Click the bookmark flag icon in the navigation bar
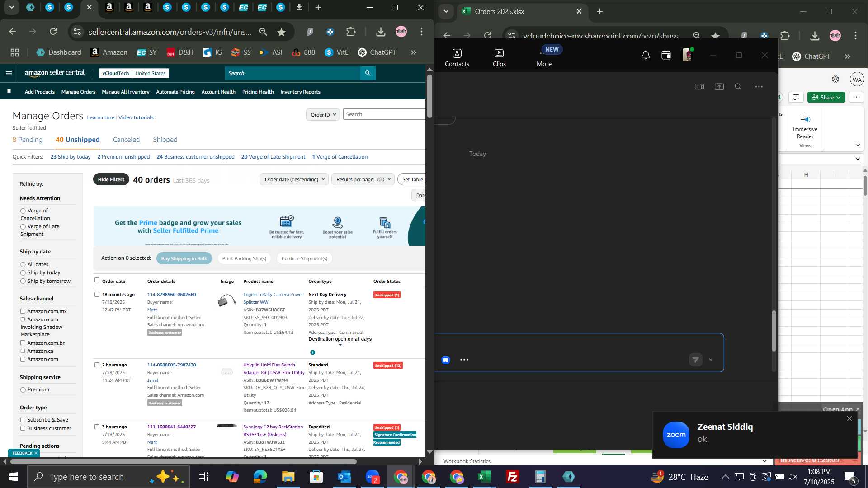 (x=9, y=92)
